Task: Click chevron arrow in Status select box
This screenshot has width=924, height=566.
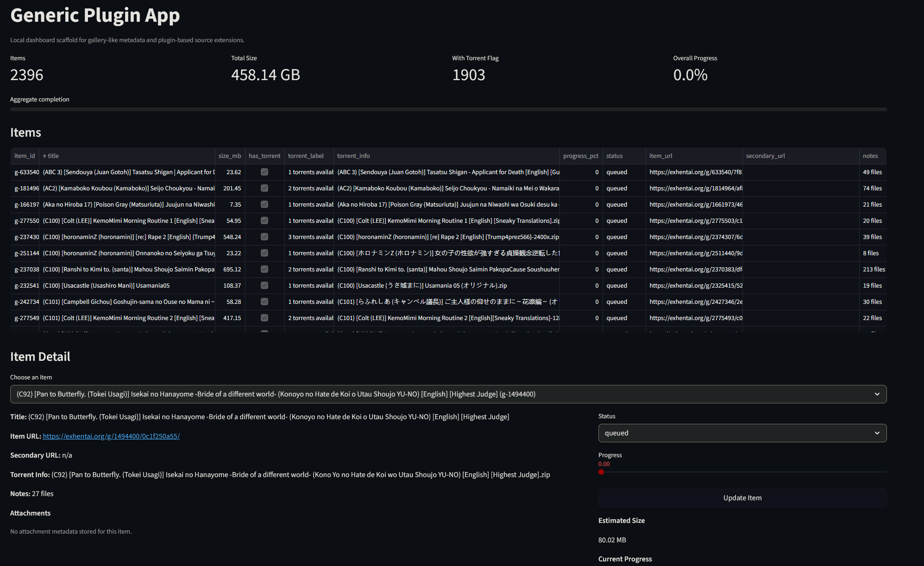Action: tap(877, 433)
